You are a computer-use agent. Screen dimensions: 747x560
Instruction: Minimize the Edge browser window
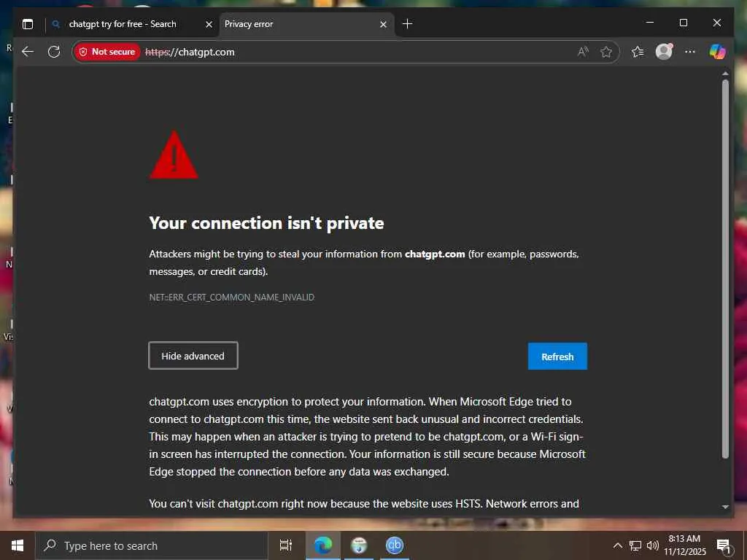[650, 23]
